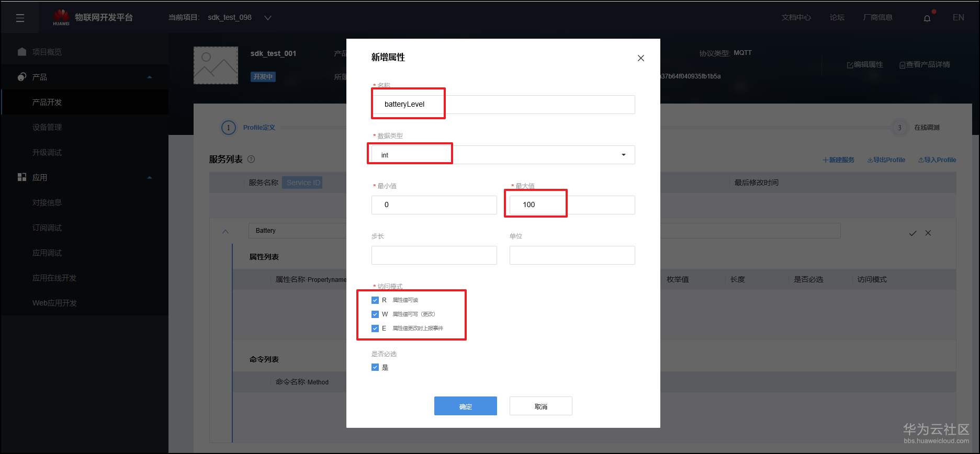Select 设备管理 in the sidebar

tap(47, 127)
